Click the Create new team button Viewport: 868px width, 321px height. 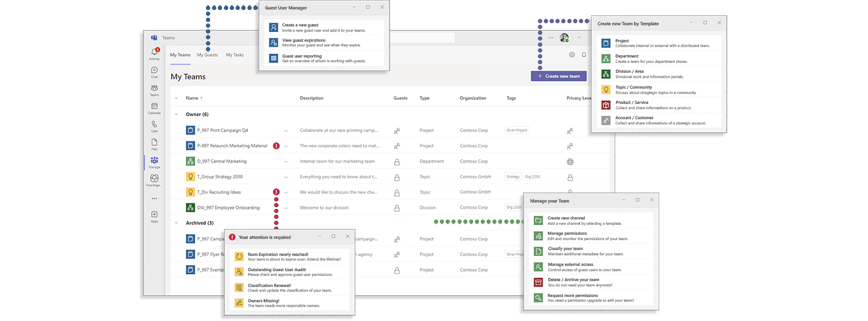pyautogui.click(x=558, y=76)
